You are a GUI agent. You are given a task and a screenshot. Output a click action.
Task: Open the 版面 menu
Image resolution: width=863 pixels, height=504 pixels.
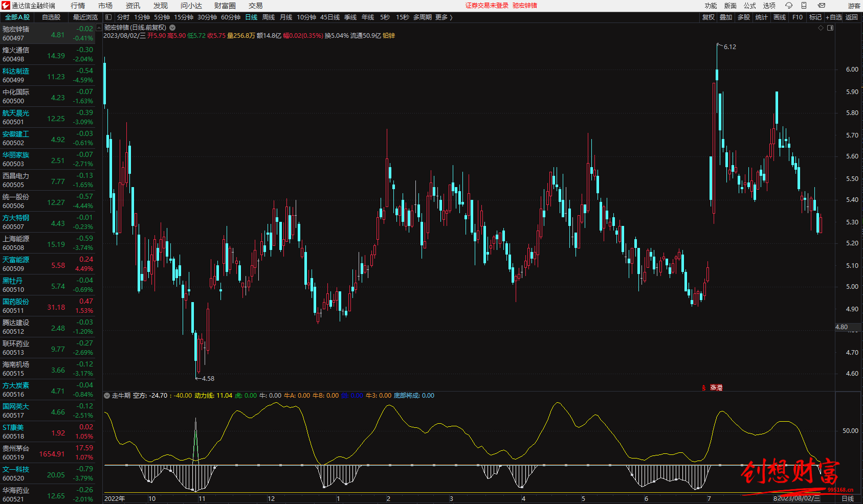tap(730, 6)
